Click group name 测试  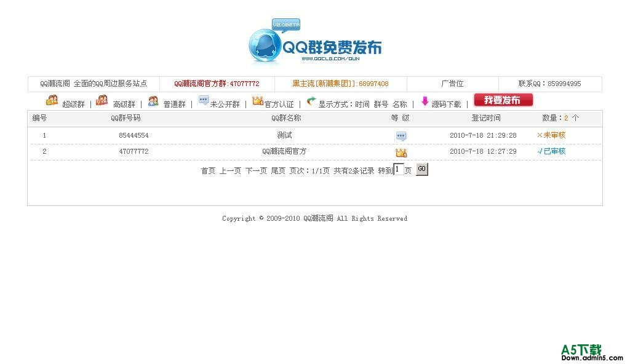(x=284, y=135)
